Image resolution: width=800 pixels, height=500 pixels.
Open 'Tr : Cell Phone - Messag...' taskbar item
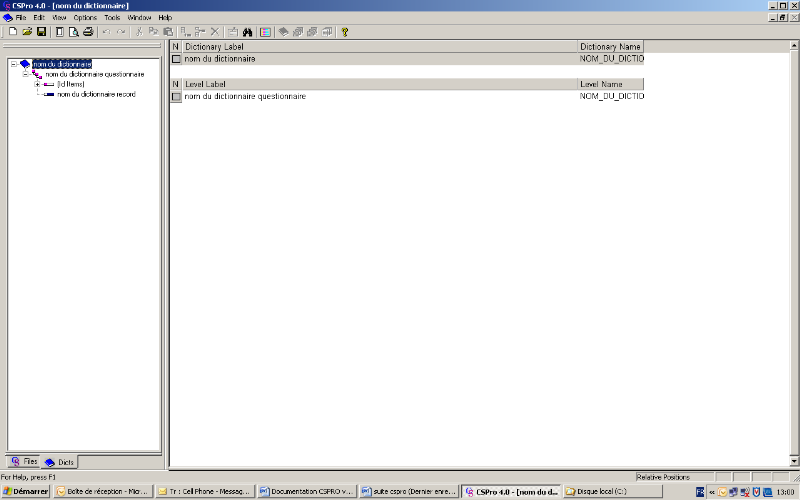point(205,491)
